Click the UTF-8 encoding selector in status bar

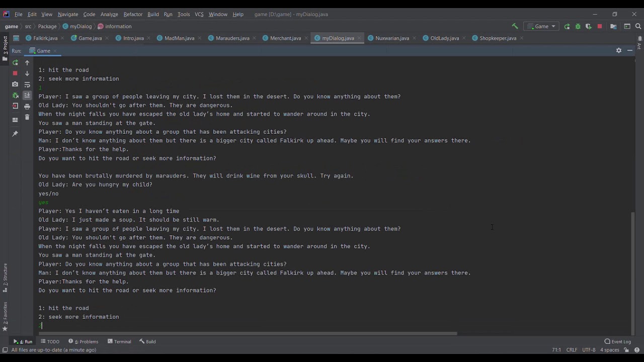tap(589, 350)
